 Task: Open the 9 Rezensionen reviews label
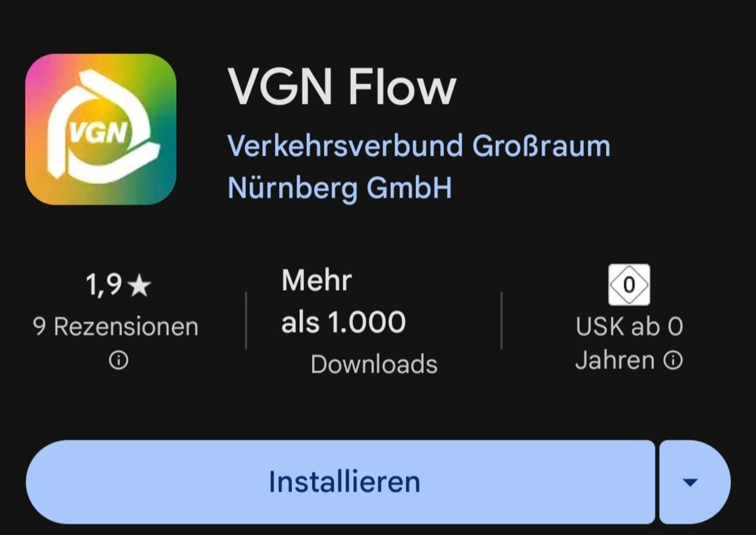coord(115,327)
